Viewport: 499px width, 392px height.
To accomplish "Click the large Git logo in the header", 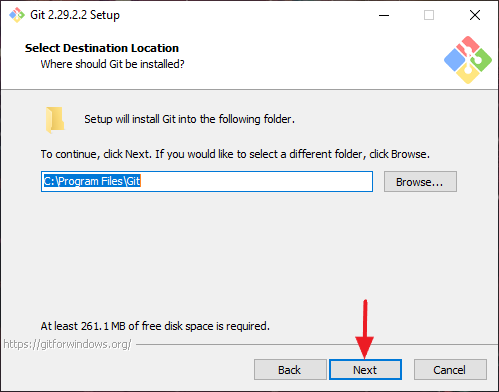I will [x=468, y=60].
